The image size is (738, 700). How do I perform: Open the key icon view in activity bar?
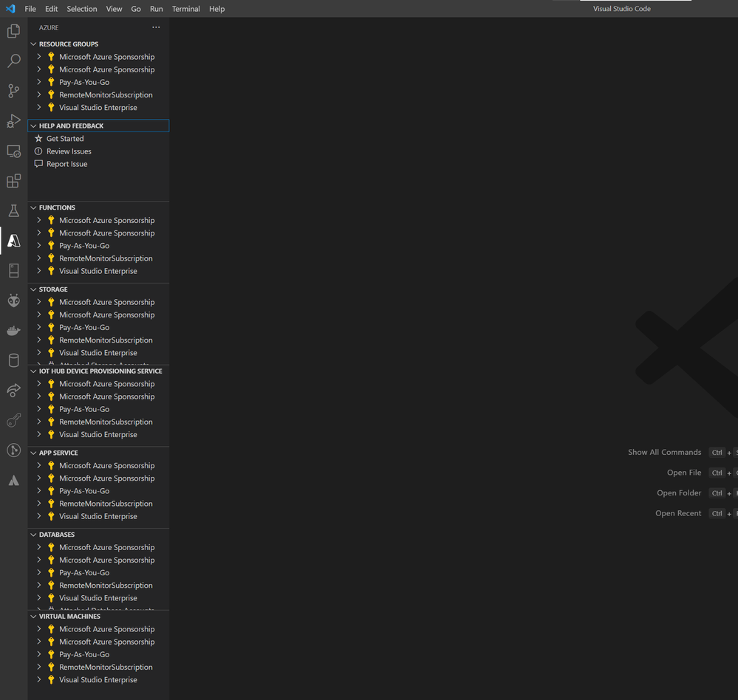(13, 421)
